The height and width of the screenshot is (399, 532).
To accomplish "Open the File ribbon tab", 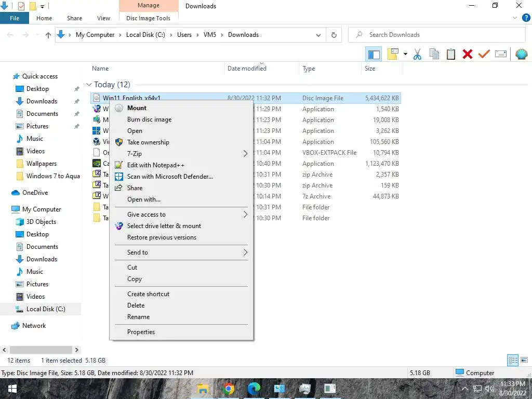I will pyautogui.click(x=15, y=18).
